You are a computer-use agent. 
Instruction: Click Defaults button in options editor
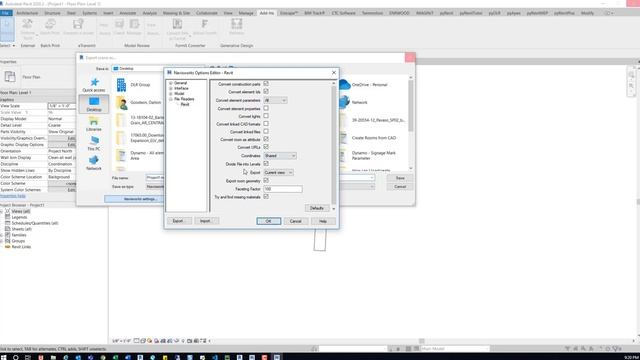coord(316,208)
